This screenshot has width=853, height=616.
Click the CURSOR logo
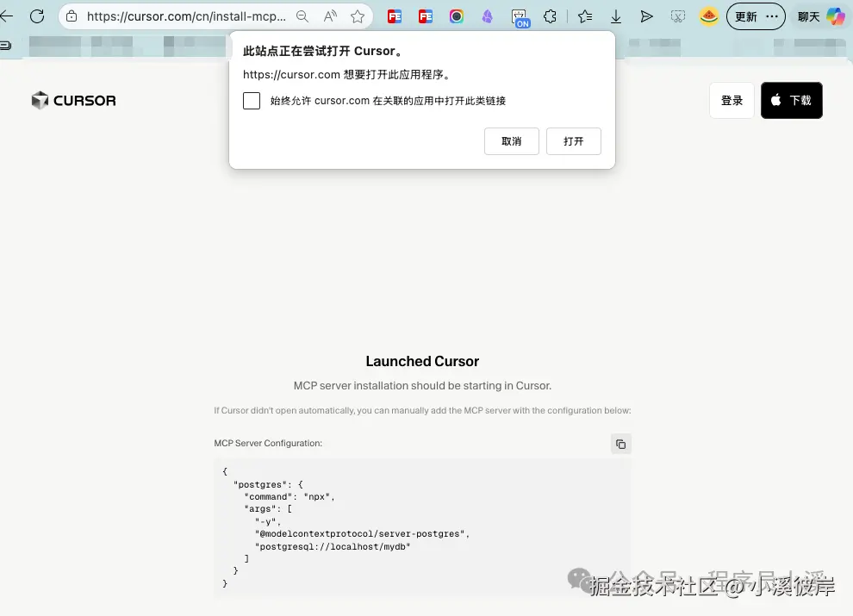coord(74,100)
